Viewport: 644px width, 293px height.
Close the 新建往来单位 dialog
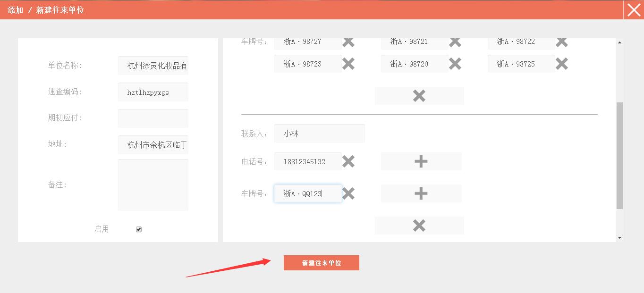[634, 10]
